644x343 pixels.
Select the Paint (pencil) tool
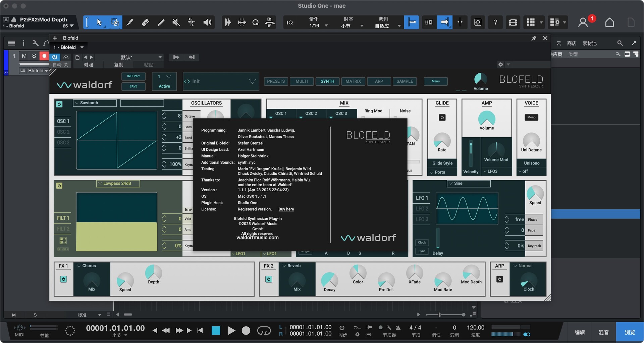click(x=161, y=22)
